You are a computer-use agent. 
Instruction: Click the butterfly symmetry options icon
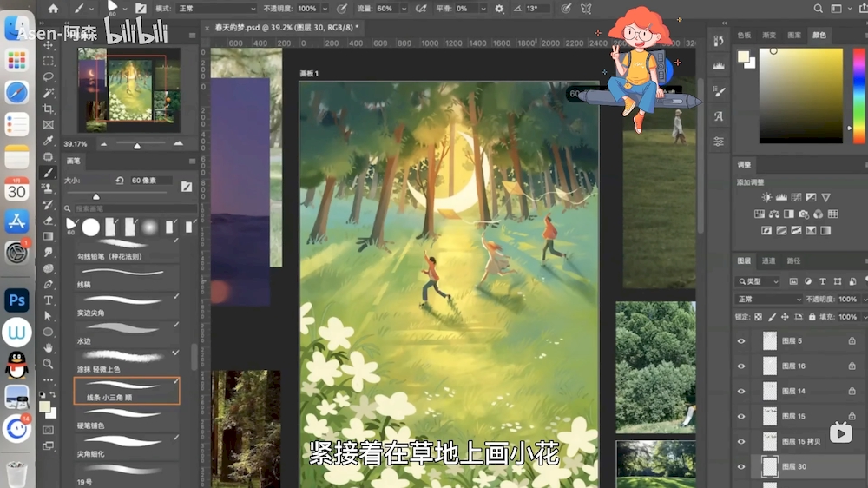[586, 9]
